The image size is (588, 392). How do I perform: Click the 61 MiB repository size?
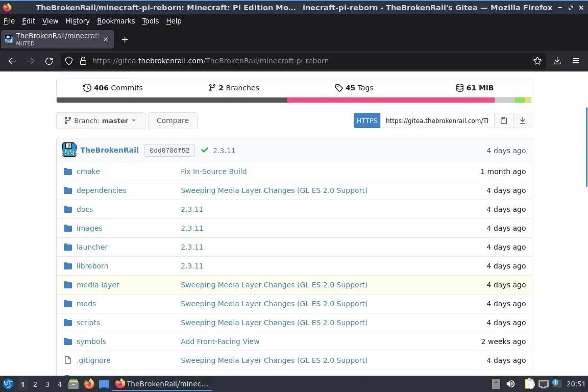[474, 88]
